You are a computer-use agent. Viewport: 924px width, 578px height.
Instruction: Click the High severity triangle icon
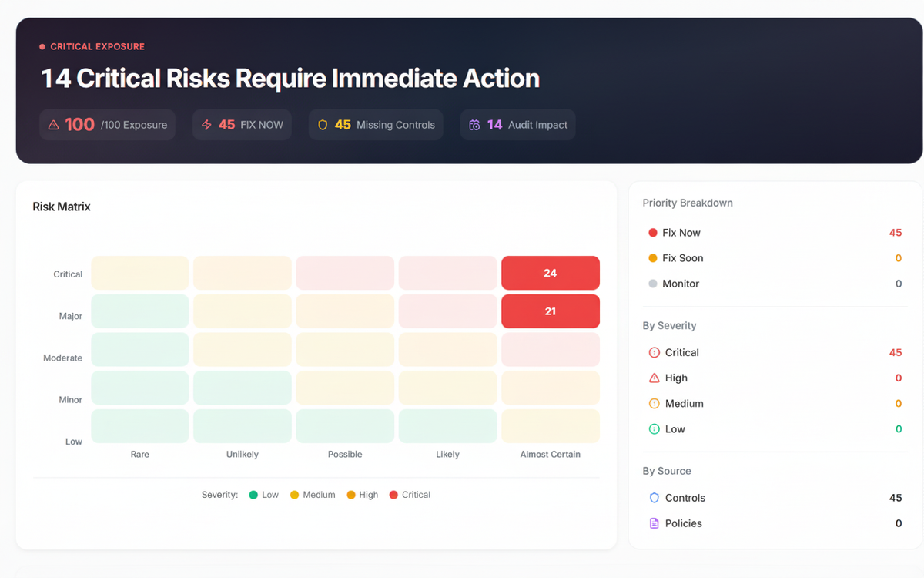[x=654, y=378]
